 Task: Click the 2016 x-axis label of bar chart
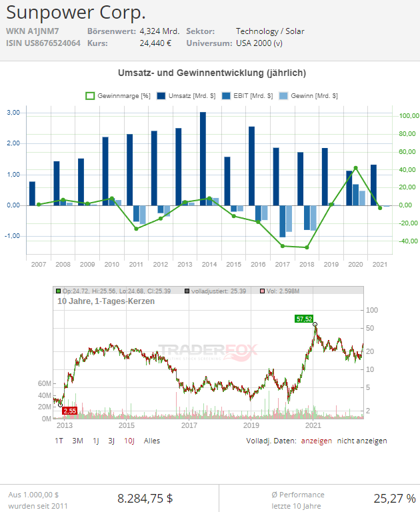(258, 264)
